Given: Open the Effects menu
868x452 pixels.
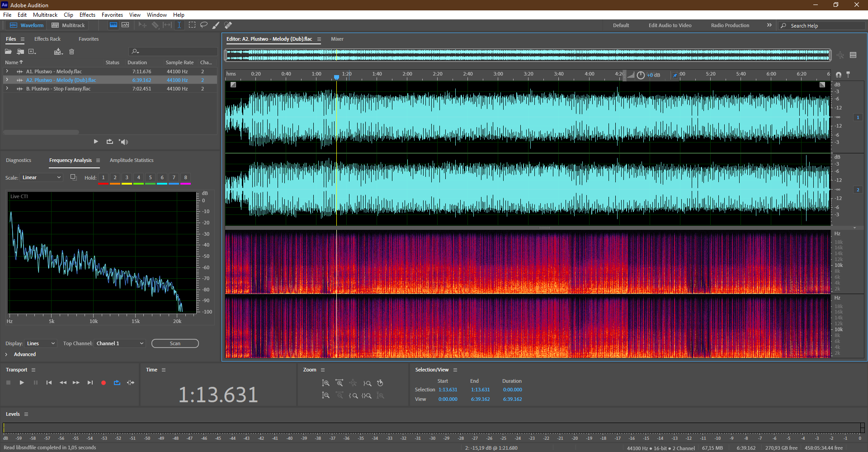Looking at the screenshot, I should coord(87,15).
